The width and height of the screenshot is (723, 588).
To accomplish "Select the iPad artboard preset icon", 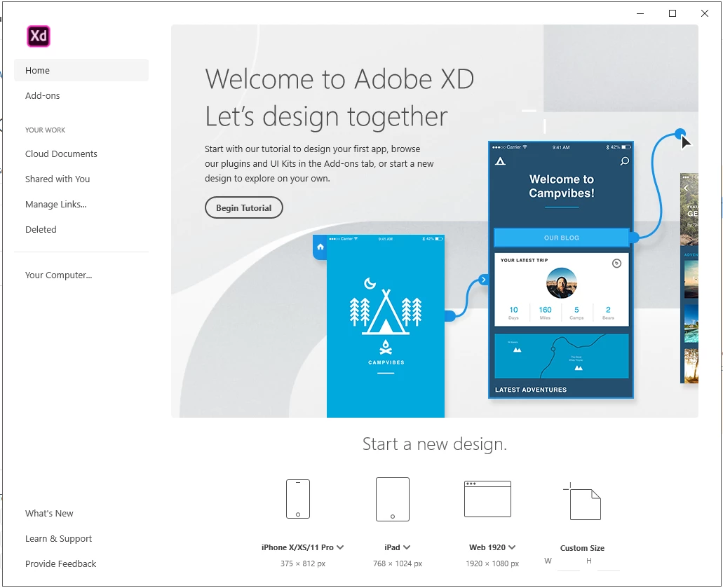I will (x=393, y=499).
